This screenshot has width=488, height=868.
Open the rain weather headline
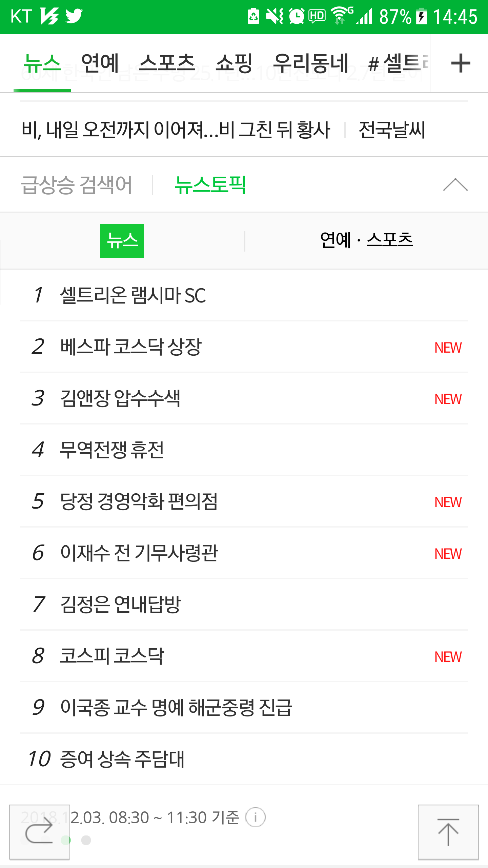tap(176, 130)
